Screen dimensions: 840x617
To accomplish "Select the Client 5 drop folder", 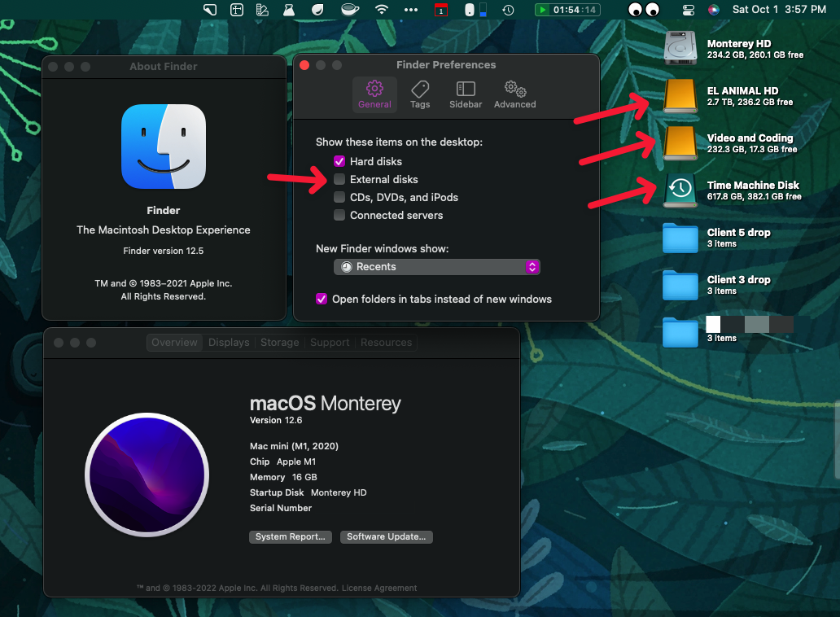I will tap(680, 238).
